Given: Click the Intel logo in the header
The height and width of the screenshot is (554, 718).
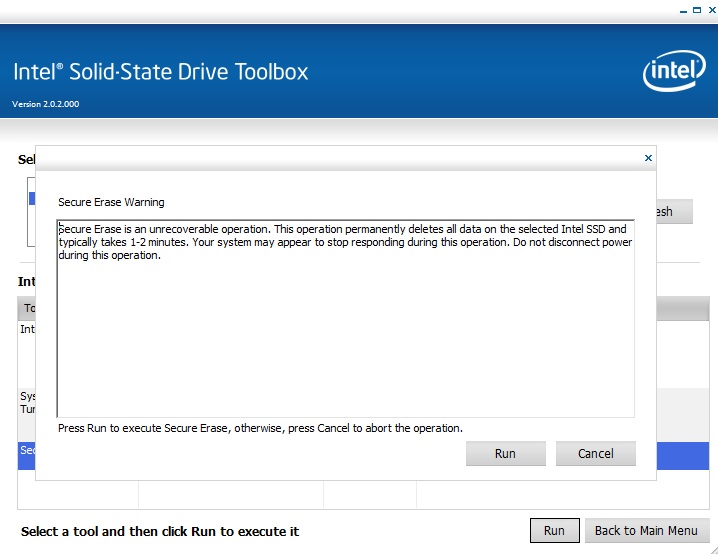Looking at the screenshot, I should tap(674, 71).
